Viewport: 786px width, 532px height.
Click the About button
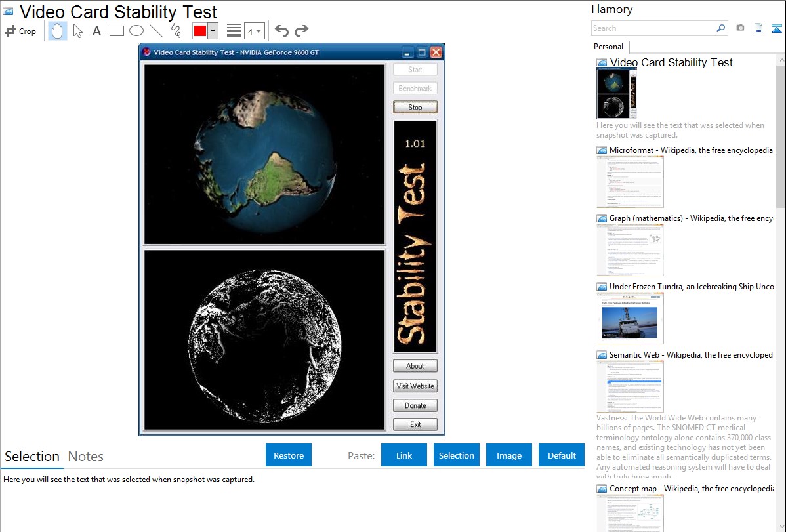[x=415, y=366]
